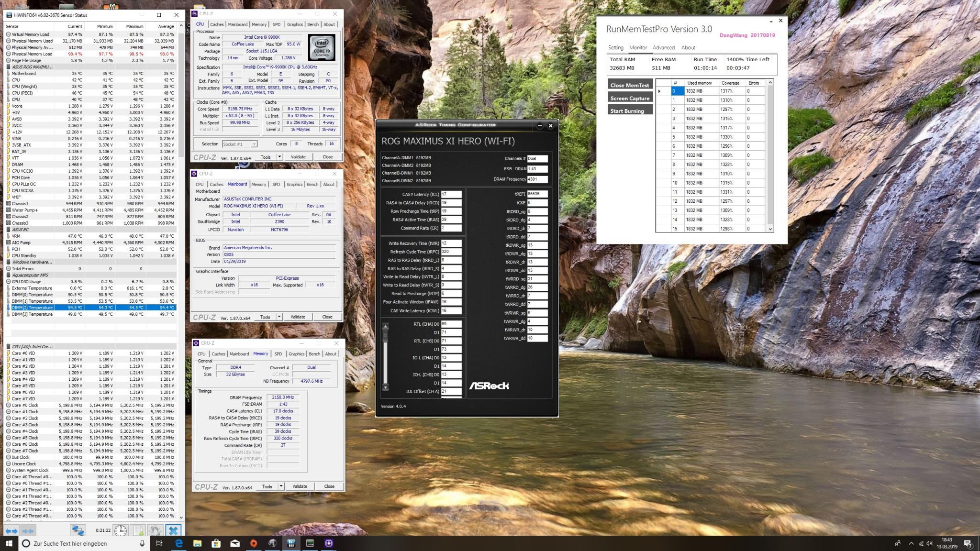Open Task View on the taskbar
The image size is (980, 551).
point(159,543)
